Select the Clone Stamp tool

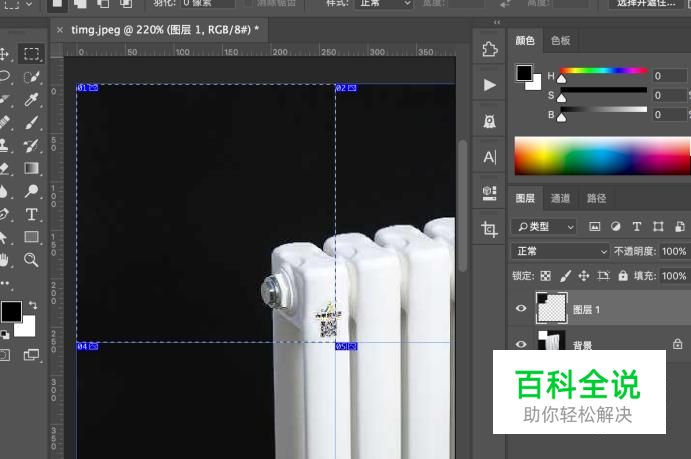pos(4,145)
